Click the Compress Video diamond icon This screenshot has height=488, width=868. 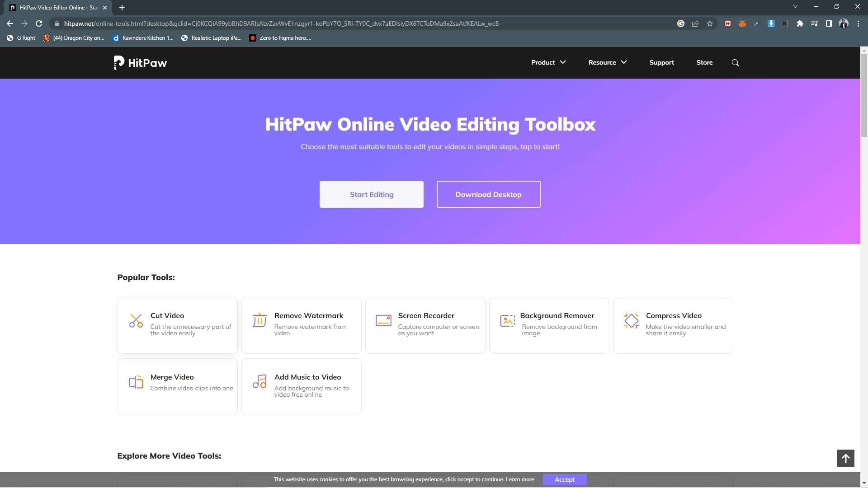coord(631,320)
